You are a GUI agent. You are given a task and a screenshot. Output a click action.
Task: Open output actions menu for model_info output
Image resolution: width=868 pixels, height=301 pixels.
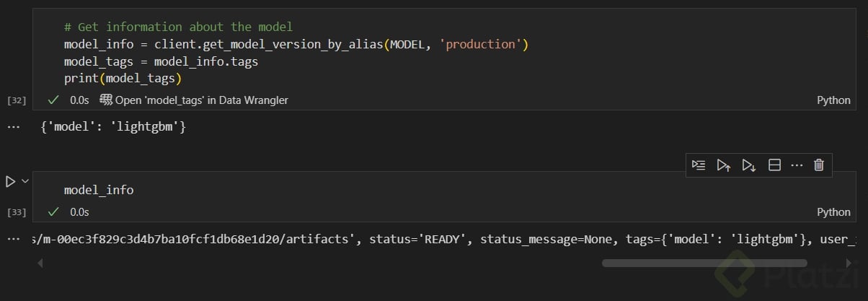[12, 239]
